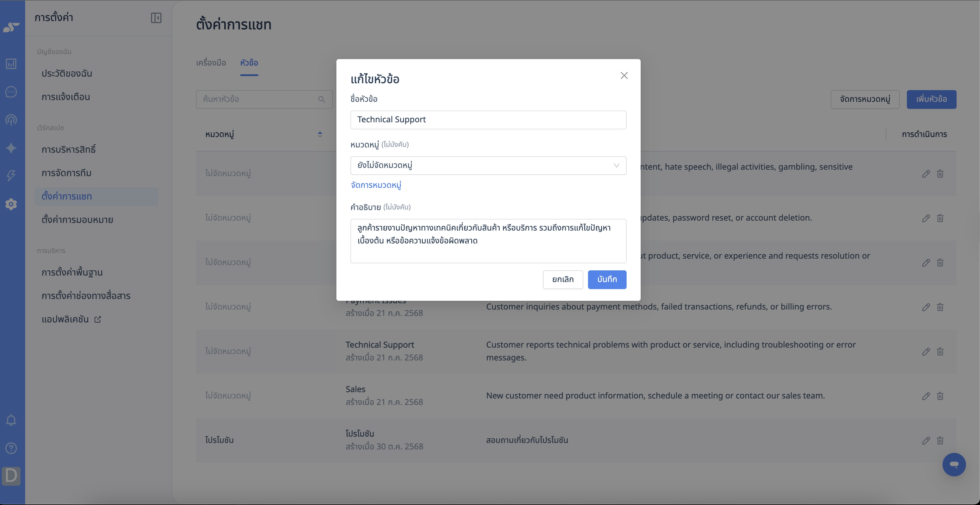Edit the Sales topic row
Viewport: 980px width, 505px height.
[x=926, y=396]
